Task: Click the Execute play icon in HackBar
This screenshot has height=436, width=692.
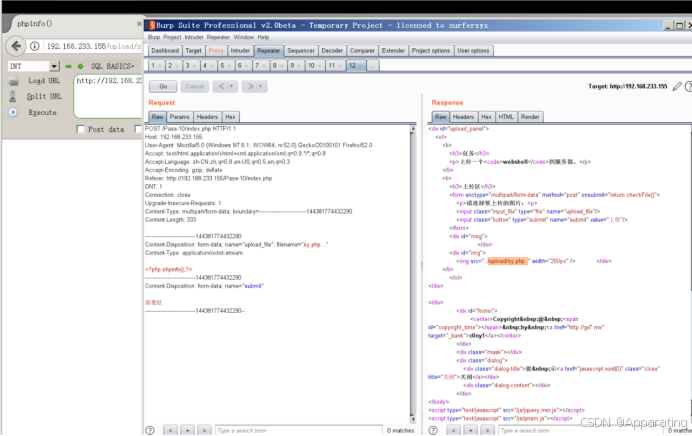Action: (13, 112)
